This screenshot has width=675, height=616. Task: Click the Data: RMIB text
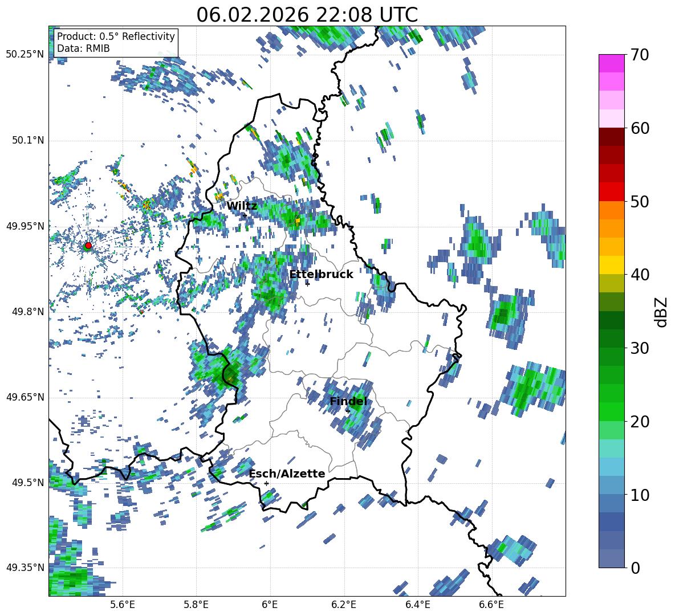click(83, 48)
